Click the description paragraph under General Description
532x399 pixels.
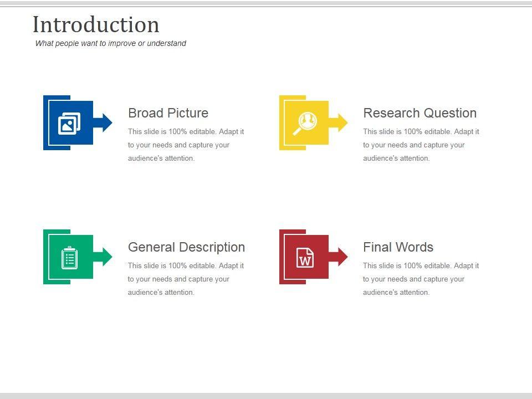[x=186, y=279]
